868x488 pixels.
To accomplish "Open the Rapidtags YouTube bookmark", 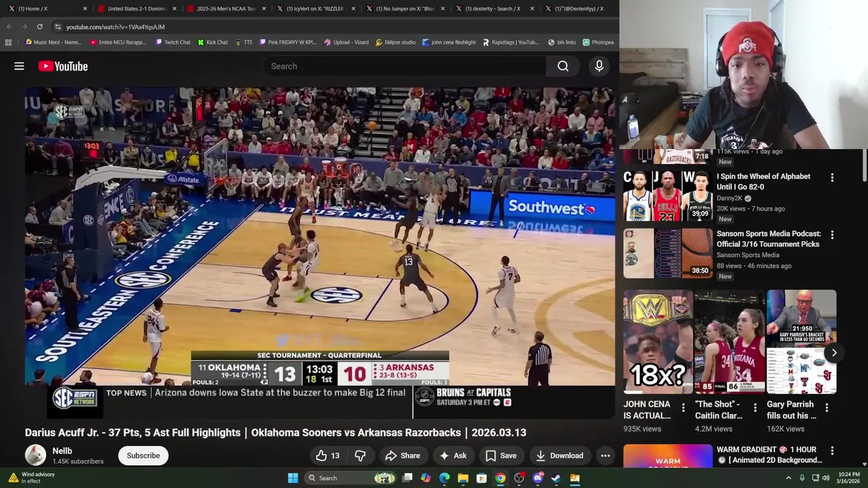I will tap(511, 42).
